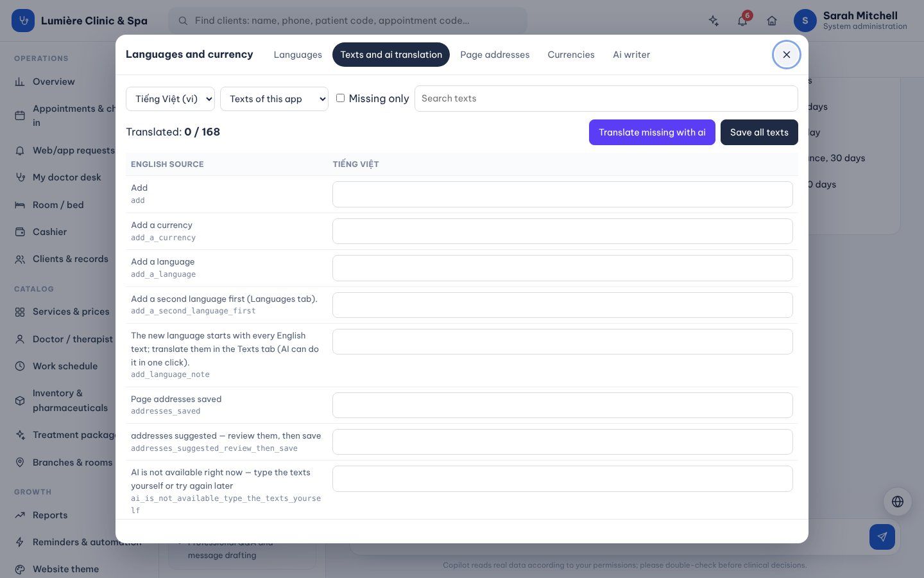Switch to the Page addresses tab
924x578 pixels.
click(x=495, y=55)
